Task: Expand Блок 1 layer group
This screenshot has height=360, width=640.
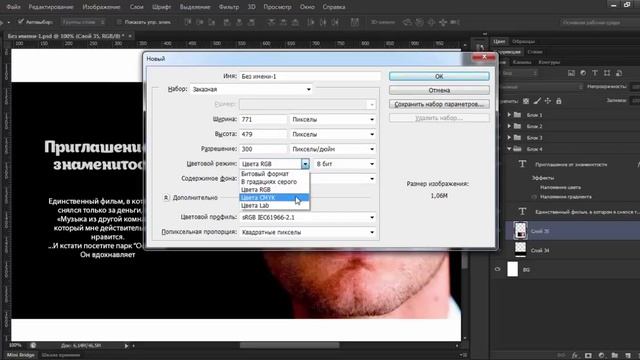Action: tap(509, 115)
